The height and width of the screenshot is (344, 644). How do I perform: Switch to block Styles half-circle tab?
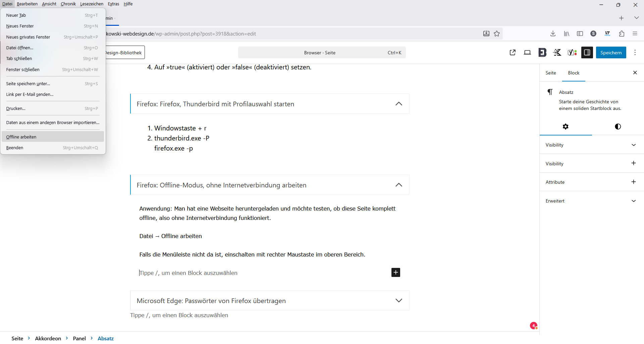[618, 126]
